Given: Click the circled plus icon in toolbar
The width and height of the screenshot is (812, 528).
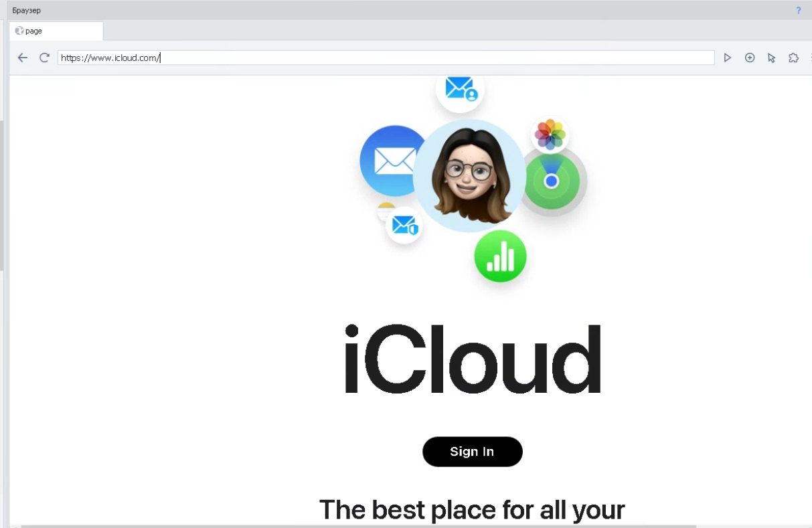Looking at the screenshot, I should pyautogui.click(x=750, y=58).
